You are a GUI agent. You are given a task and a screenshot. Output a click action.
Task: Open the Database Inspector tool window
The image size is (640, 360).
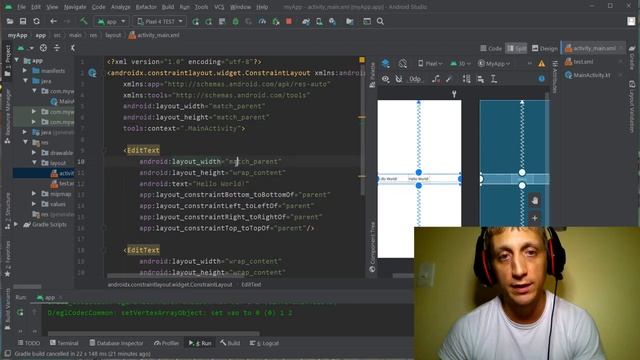pos(116,343)
